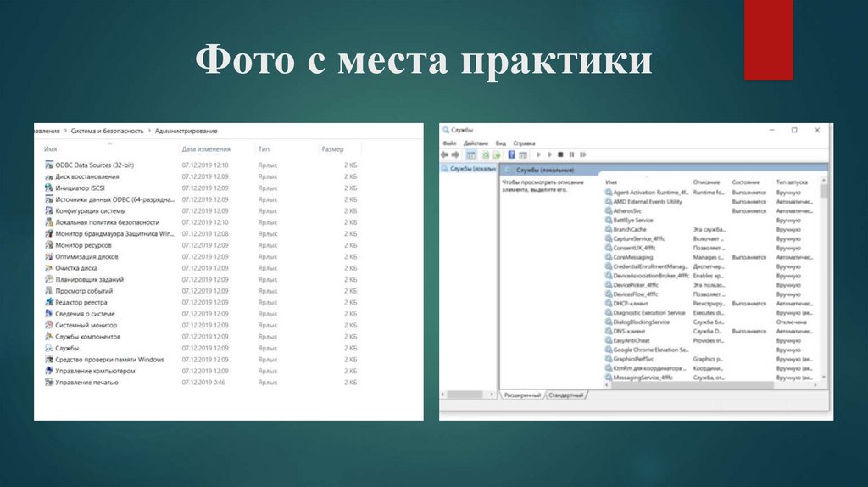Click the icon beside Редактор реестра
868x487 pixels.
(49, 302)
